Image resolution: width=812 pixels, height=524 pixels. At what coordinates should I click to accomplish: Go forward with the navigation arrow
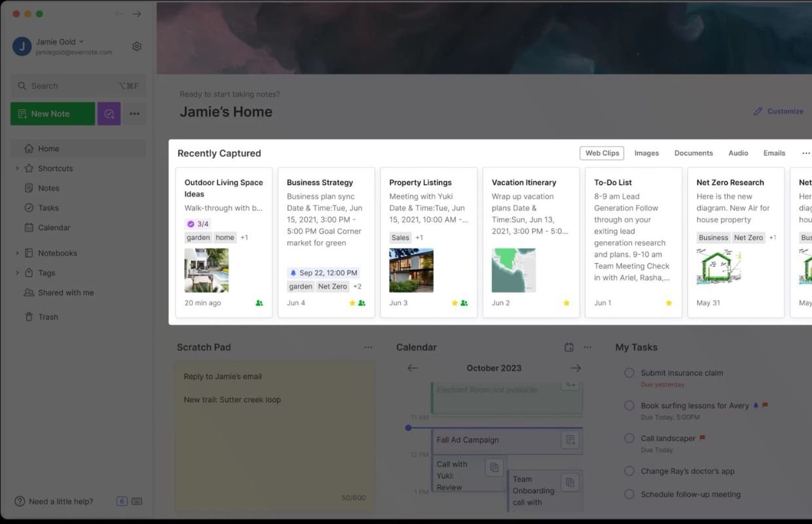point(136,14)
